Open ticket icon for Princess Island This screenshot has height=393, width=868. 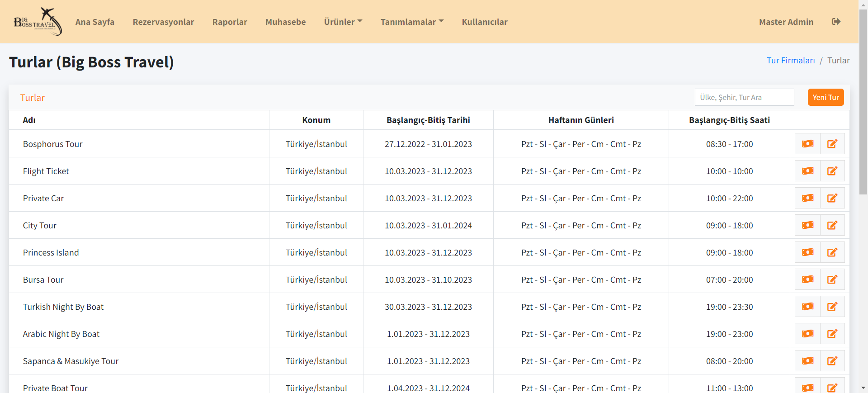(x=807, y=252)
